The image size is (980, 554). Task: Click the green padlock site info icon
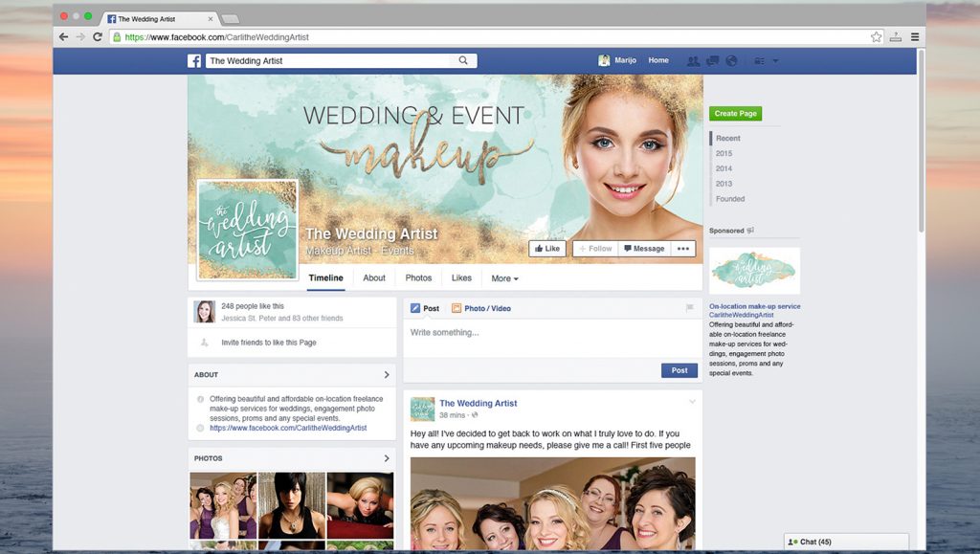pos(116,37)
